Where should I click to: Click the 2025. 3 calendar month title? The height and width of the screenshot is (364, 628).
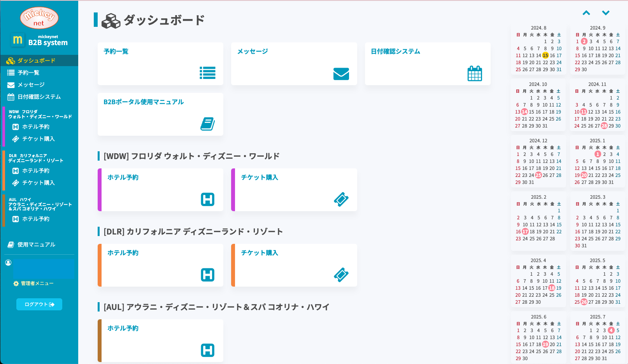point(598,197)
